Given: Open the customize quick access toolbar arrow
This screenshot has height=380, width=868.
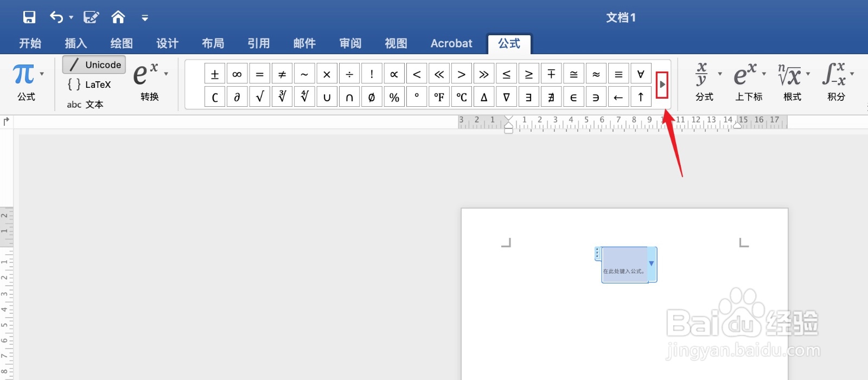Looking at the screenshot, I should (145, 18).
